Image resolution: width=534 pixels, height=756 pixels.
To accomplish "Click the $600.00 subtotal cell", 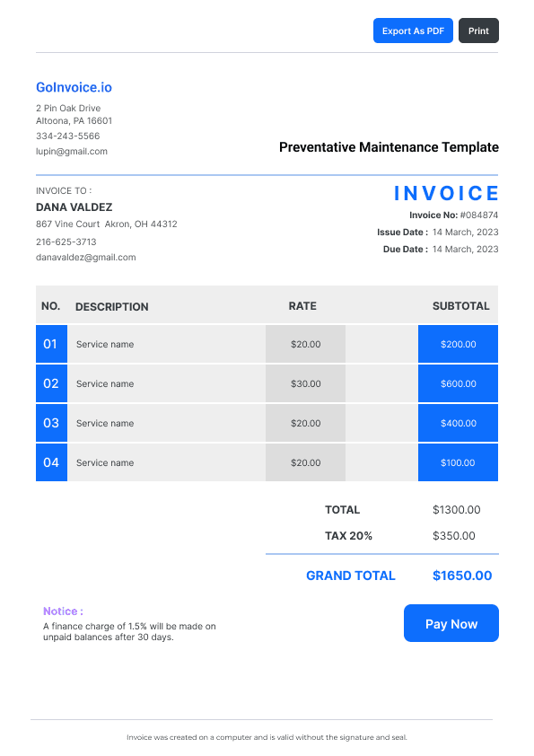I will tap(458, 383).
